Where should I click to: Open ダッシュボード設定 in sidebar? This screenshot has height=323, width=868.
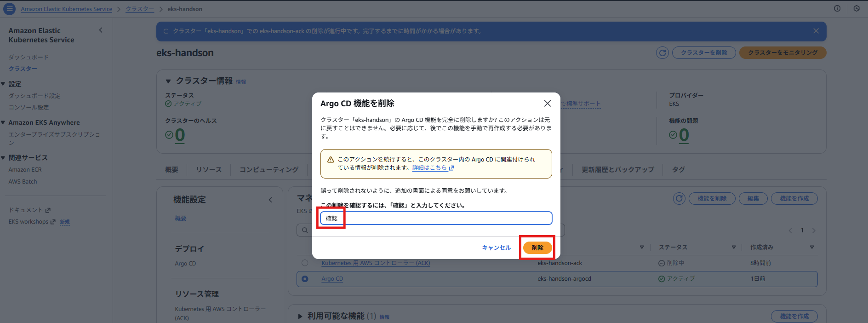pos(34,96)
